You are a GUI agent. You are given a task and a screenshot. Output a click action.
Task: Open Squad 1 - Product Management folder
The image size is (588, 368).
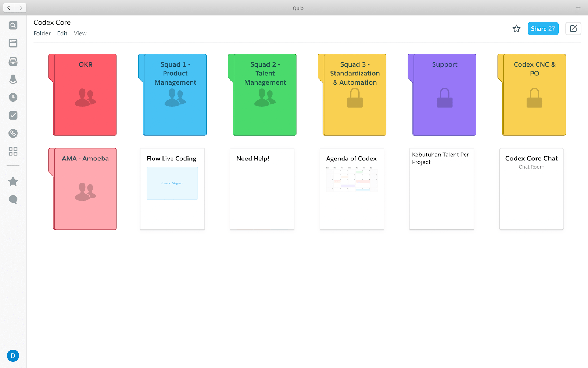[x=172, y=95]
